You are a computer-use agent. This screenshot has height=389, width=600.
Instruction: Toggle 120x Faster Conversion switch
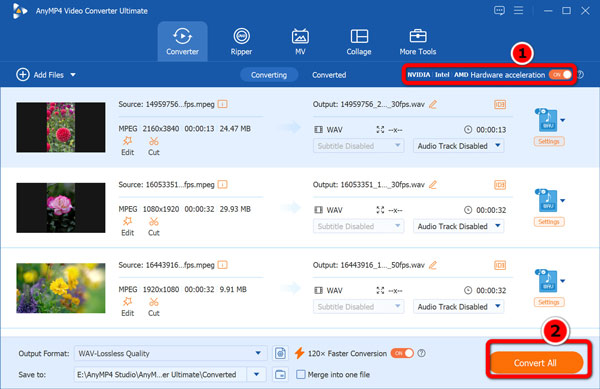point(402,353)
